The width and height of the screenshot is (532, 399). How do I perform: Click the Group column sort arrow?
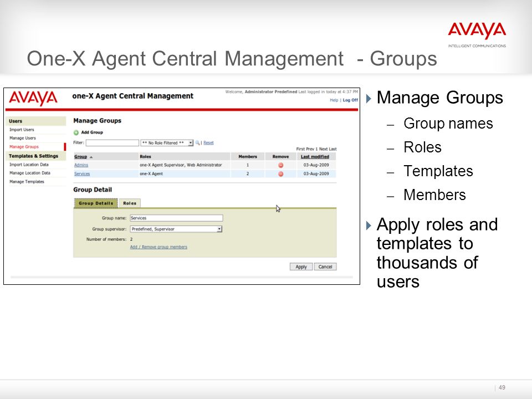pos(91,157)
